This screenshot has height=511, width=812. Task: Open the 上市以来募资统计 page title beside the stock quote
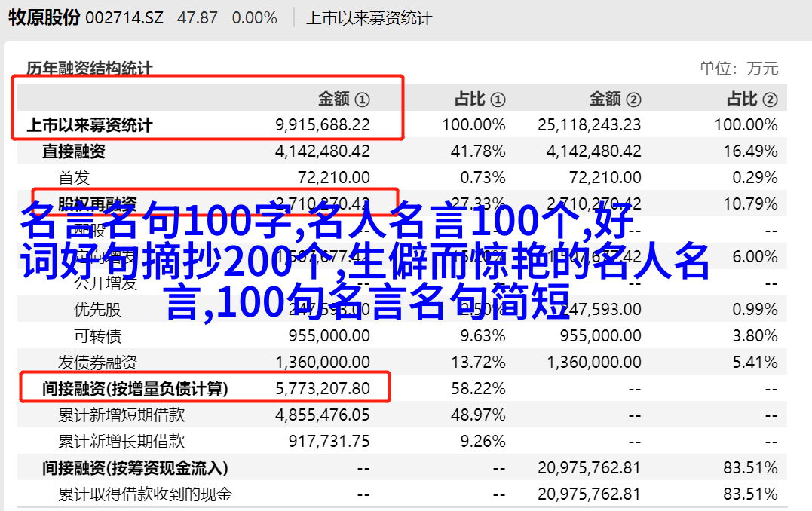(x=369, y=18)
